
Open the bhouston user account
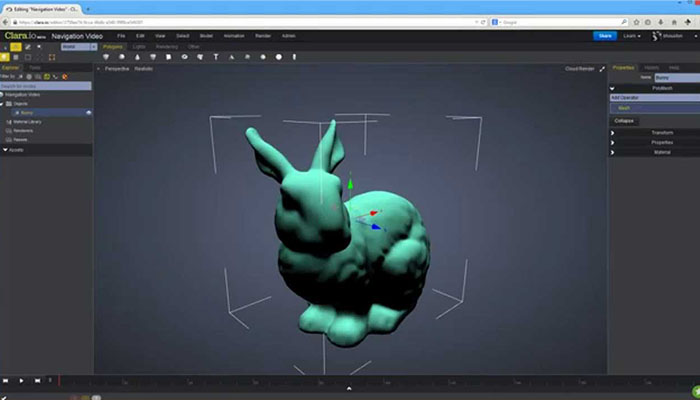coord(672,36)
